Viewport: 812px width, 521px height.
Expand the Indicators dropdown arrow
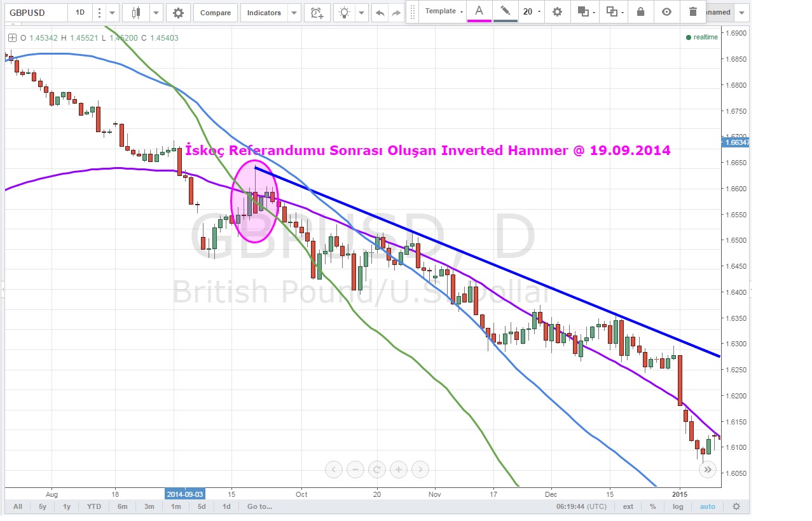293,13
